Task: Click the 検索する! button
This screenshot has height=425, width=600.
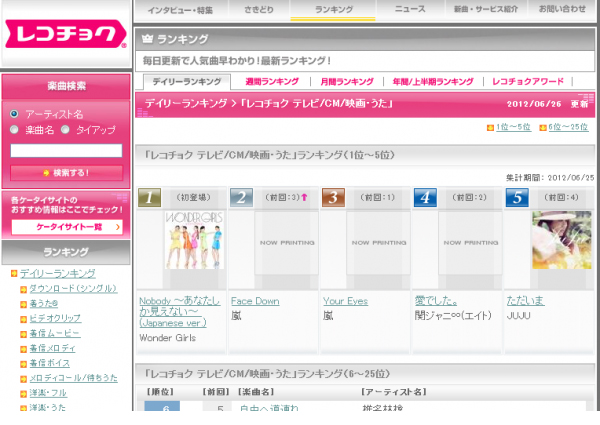Action: [66, 173]
